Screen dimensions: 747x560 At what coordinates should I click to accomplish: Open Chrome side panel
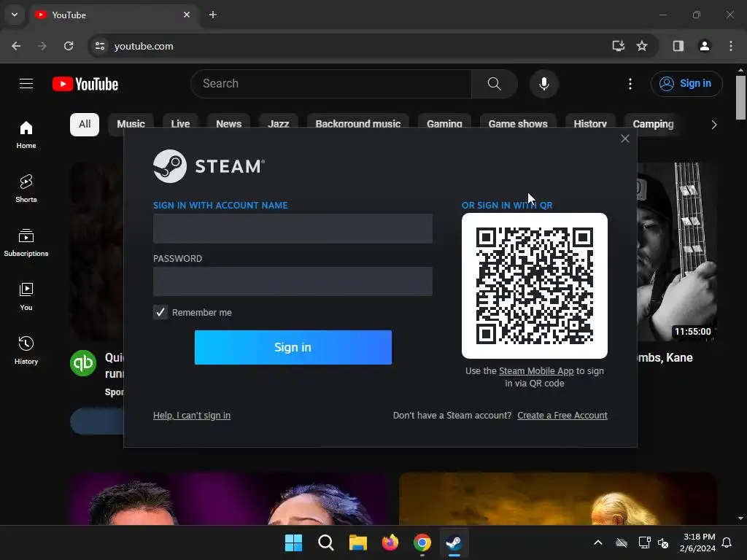click(x=678, y=46)
